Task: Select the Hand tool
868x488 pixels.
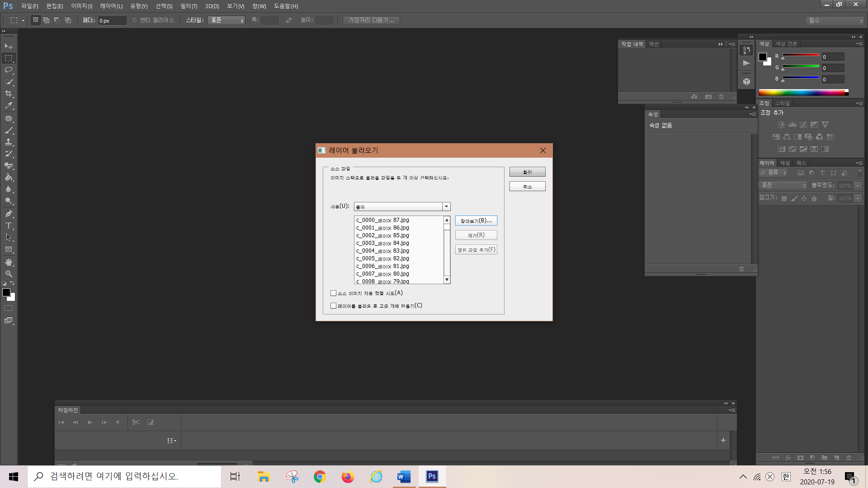Action: (9, 262)
